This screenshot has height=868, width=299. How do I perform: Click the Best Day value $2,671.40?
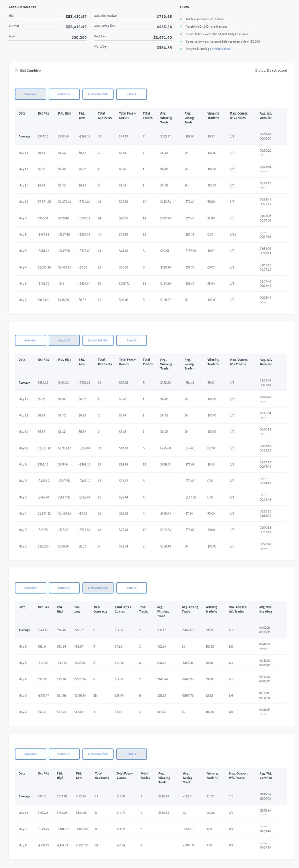[x=162, y=37]
